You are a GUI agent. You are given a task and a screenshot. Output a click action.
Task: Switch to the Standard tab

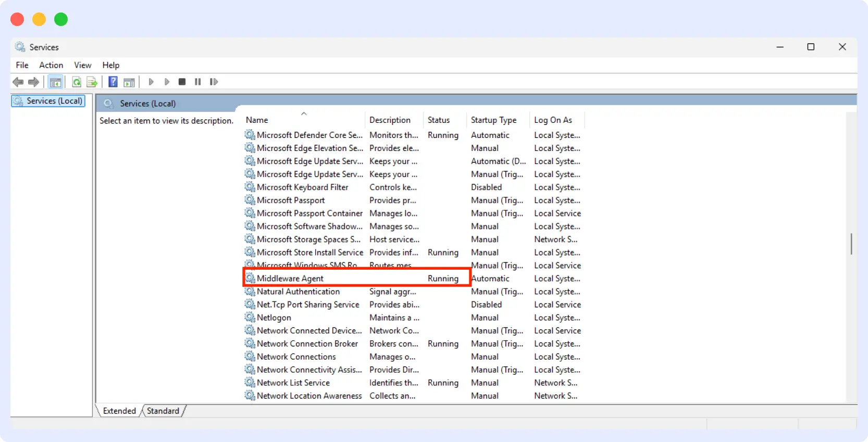163,411
